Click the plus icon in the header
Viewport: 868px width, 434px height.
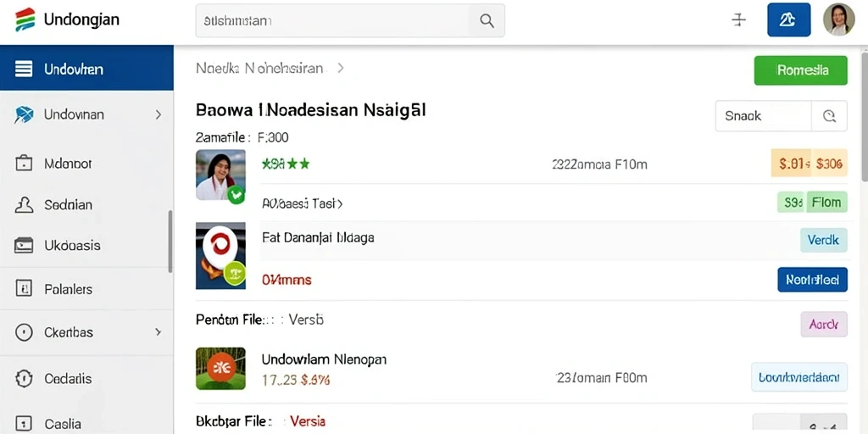pos(738,20)
